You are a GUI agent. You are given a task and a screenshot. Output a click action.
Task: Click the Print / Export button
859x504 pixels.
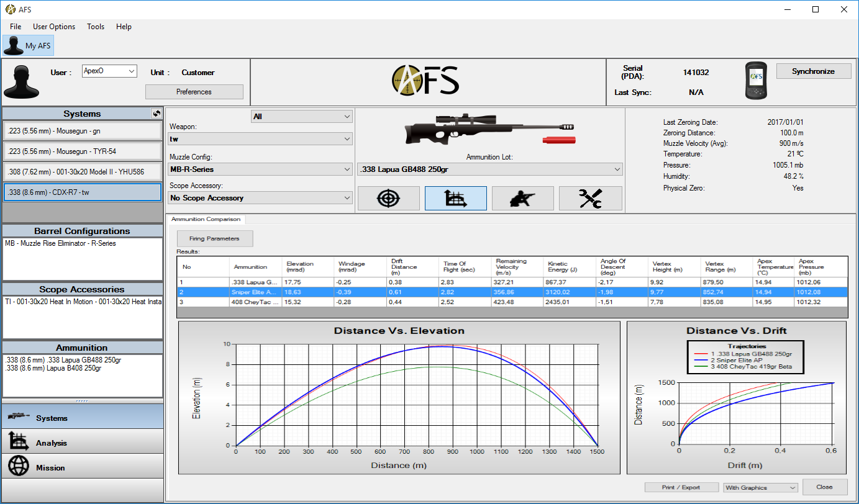pyautogui.click(x=681, y=487)
